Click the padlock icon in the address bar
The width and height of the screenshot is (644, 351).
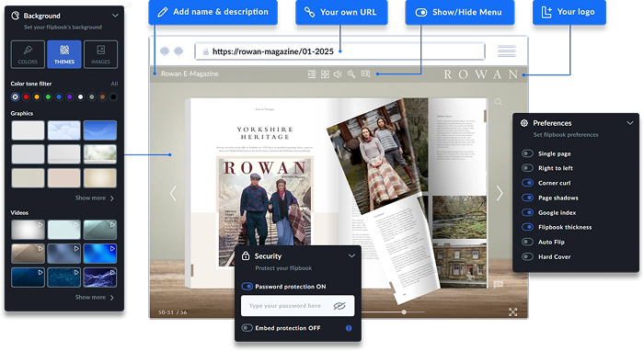tap(206, 51)
